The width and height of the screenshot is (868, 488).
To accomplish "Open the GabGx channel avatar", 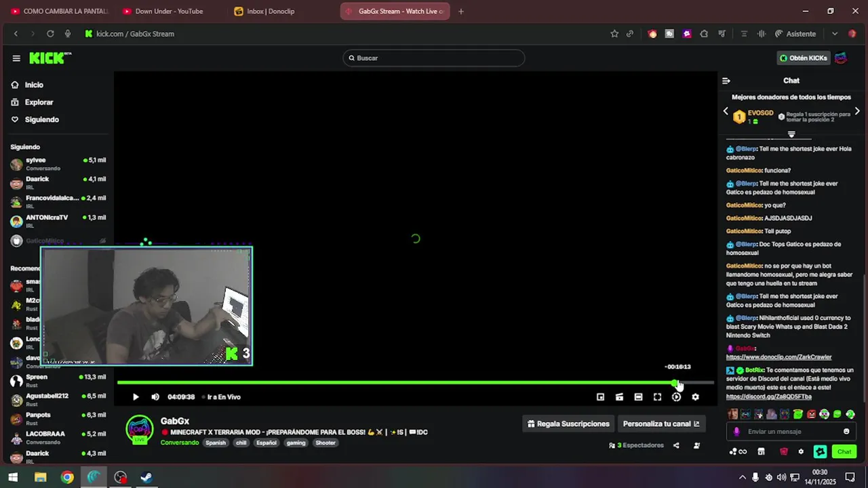I will [x=140, y=429].
